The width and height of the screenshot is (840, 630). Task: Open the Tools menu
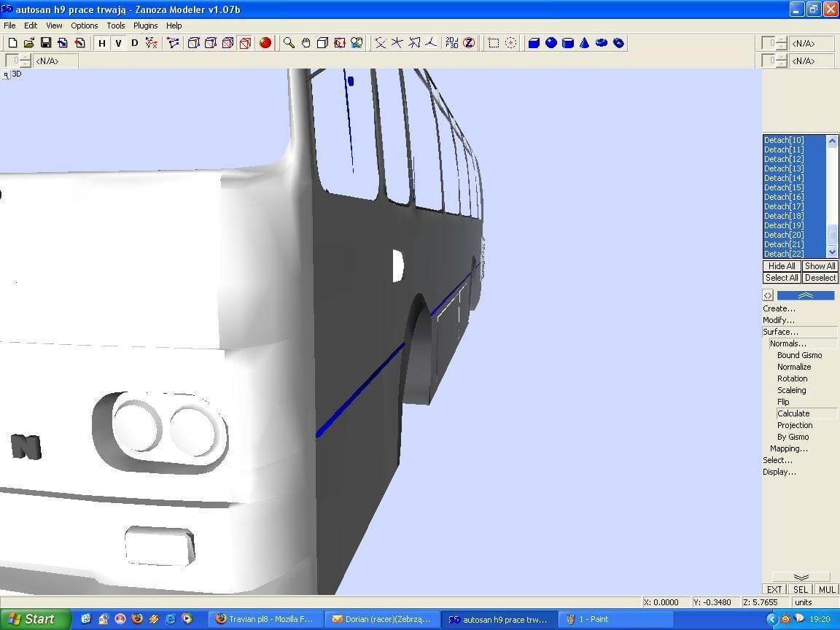click(x=116, y=26)
